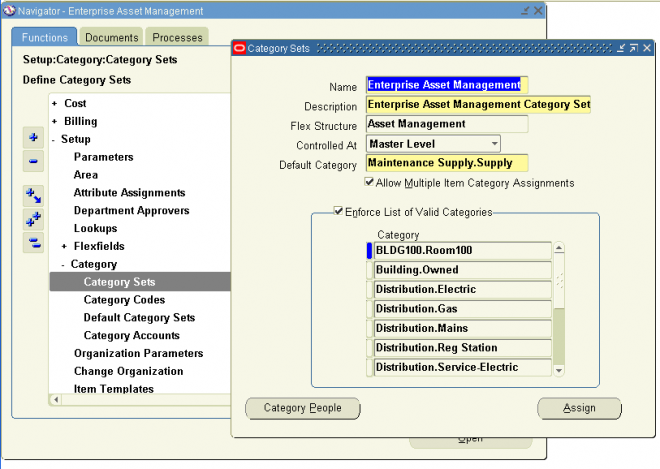Screen dimensions: 660x469
Task: Click the partially hidden Open button
Action: [x=471, y=442]
